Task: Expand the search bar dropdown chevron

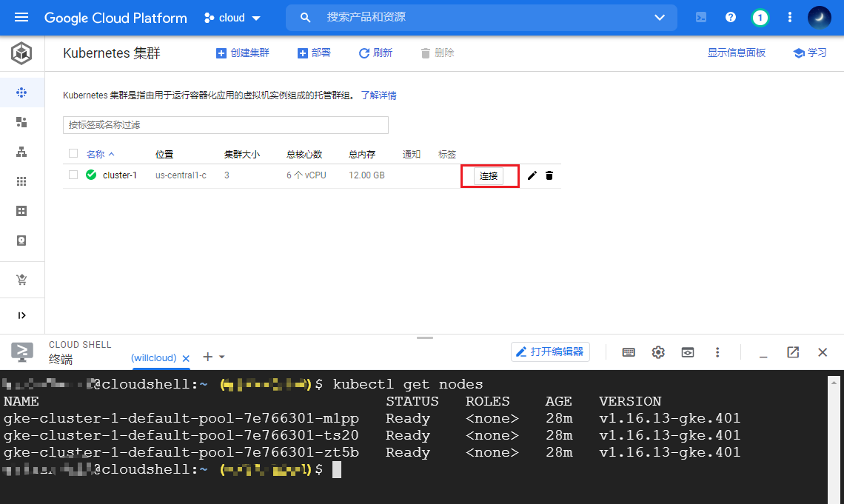Action: pyautogui.click(x=660, y=17)
